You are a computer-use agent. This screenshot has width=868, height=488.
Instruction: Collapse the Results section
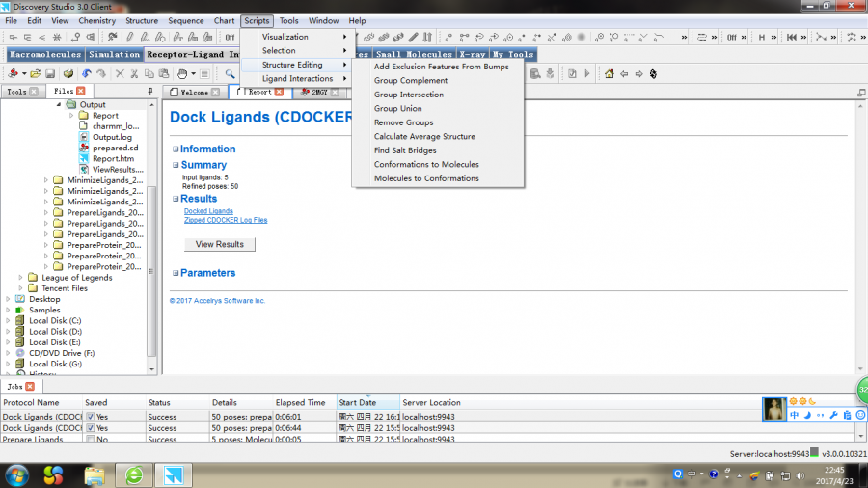176,199
